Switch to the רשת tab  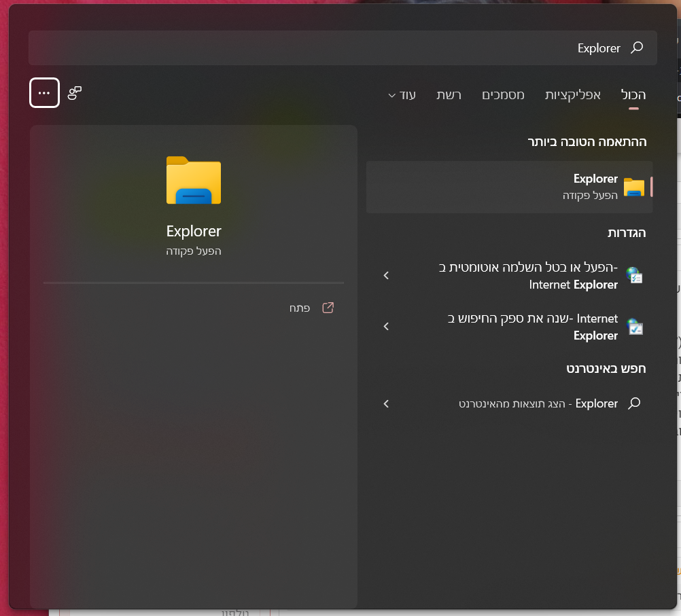point(449,95)
